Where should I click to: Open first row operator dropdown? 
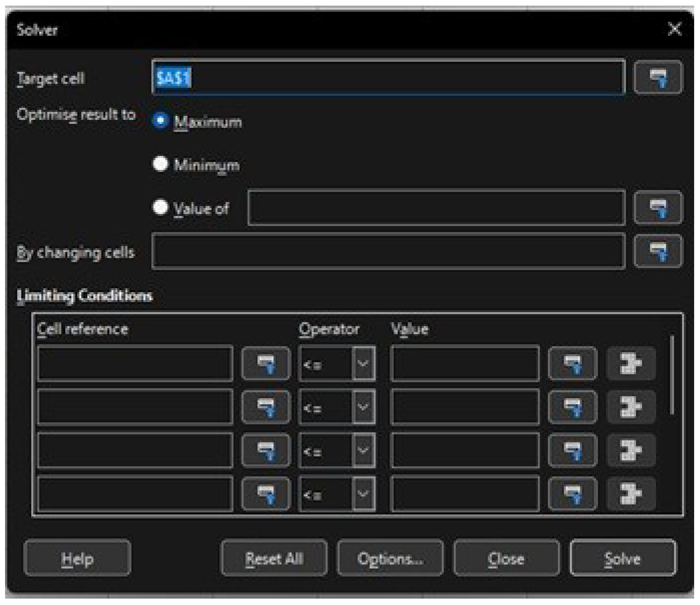pyautogui.click(x=363, y=363)
